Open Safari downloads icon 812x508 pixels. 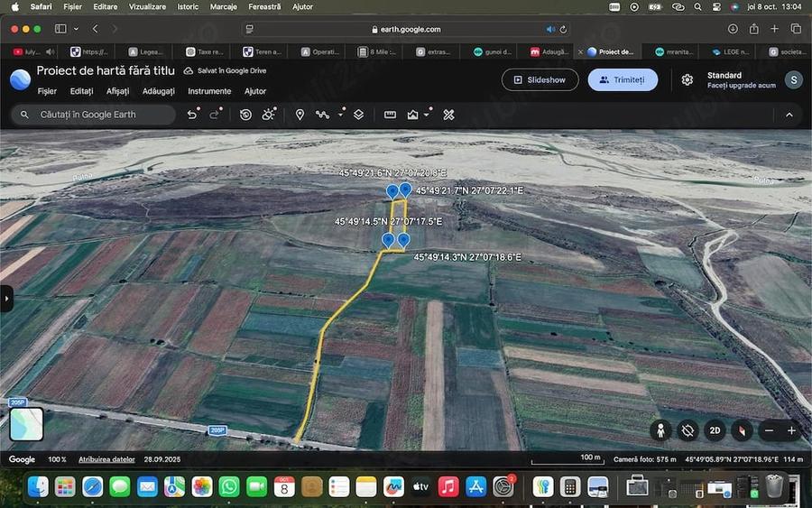click(x=733, y=29)
